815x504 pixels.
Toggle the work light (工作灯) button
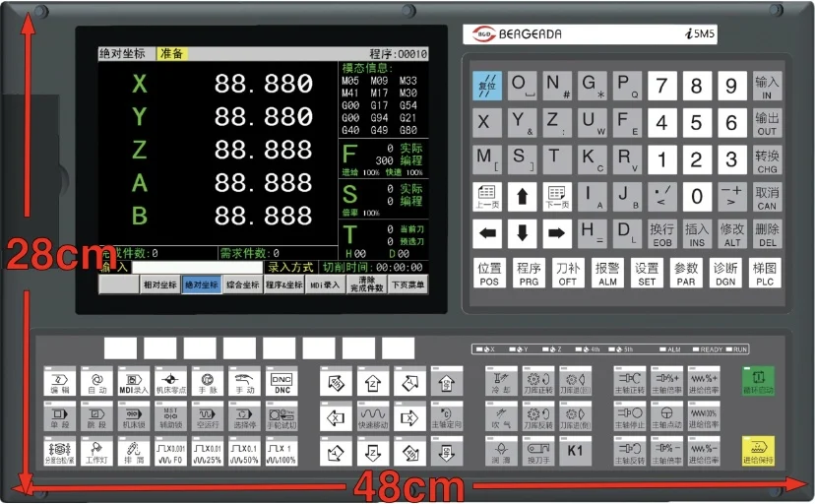(x=95, y=453)
